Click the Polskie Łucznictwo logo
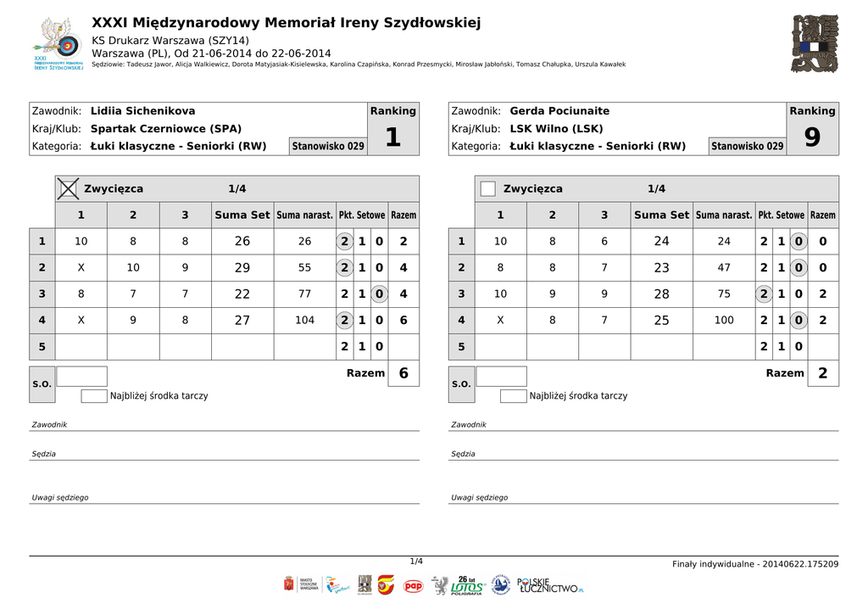 [550, 585]
